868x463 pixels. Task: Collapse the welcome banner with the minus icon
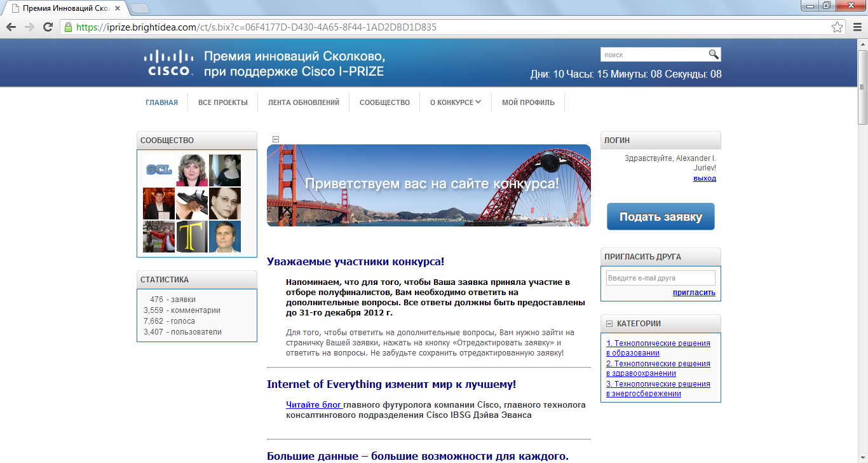[276, 139]
